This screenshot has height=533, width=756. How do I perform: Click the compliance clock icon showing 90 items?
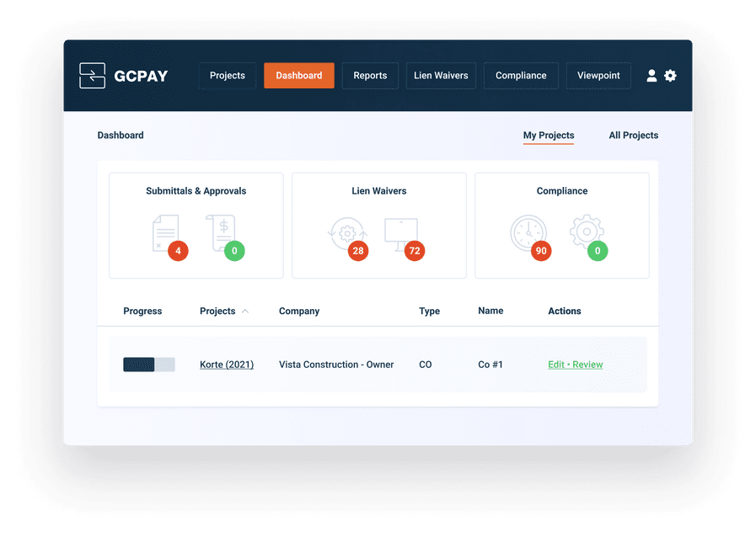pos(529,232)
